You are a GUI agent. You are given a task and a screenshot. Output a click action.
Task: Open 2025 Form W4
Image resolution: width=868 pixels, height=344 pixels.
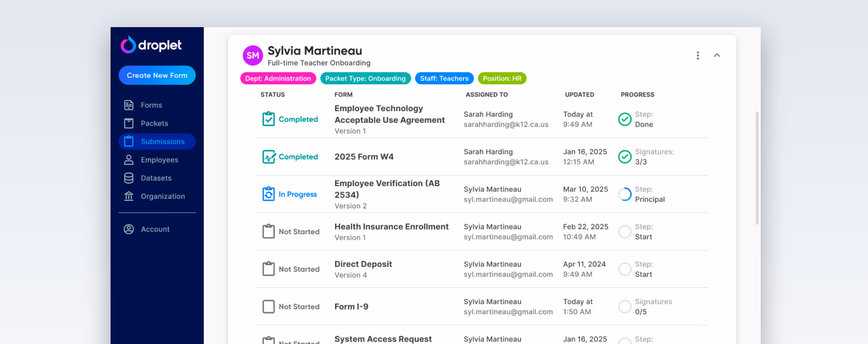(364, 156)
